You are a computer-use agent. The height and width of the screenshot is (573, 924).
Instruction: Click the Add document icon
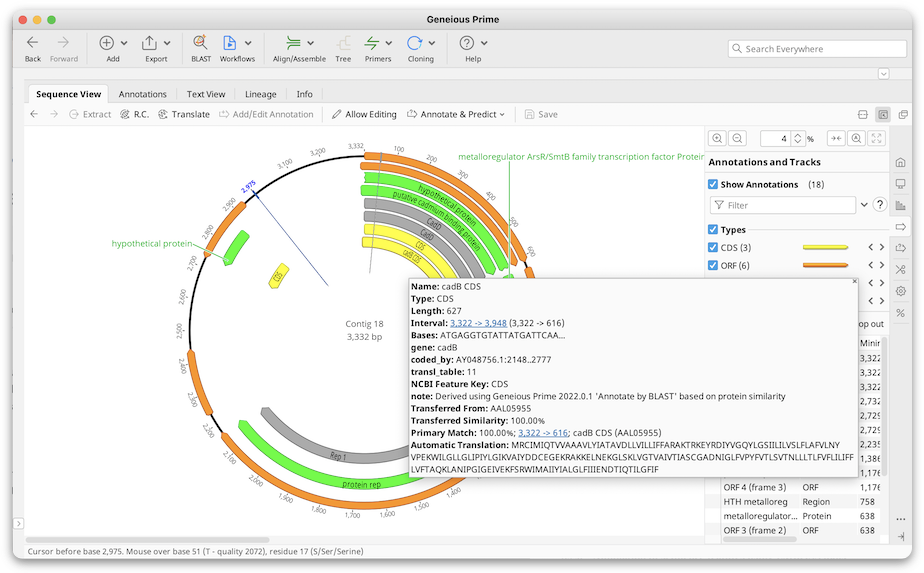(x=107, y=42)
